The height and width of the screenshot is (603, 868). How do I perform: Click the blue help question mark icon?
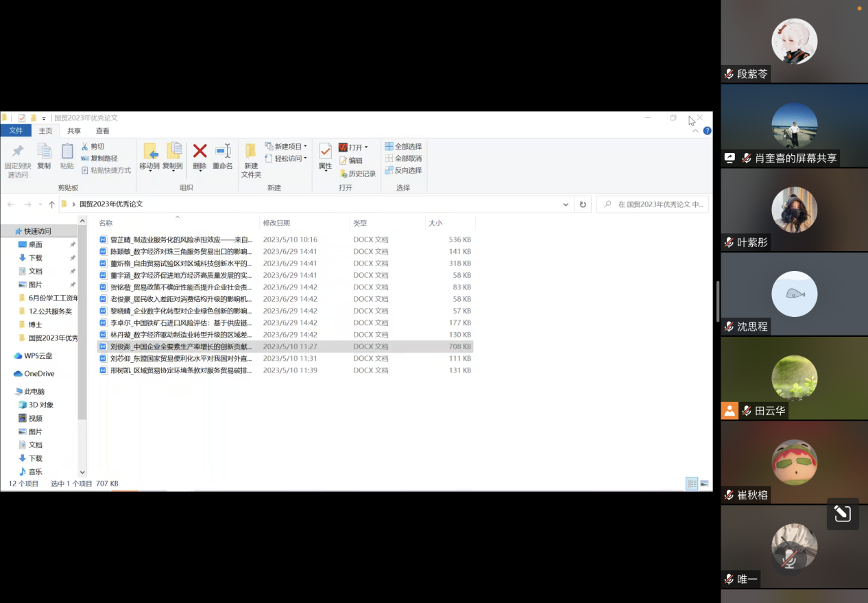click(x=707, y=130)
